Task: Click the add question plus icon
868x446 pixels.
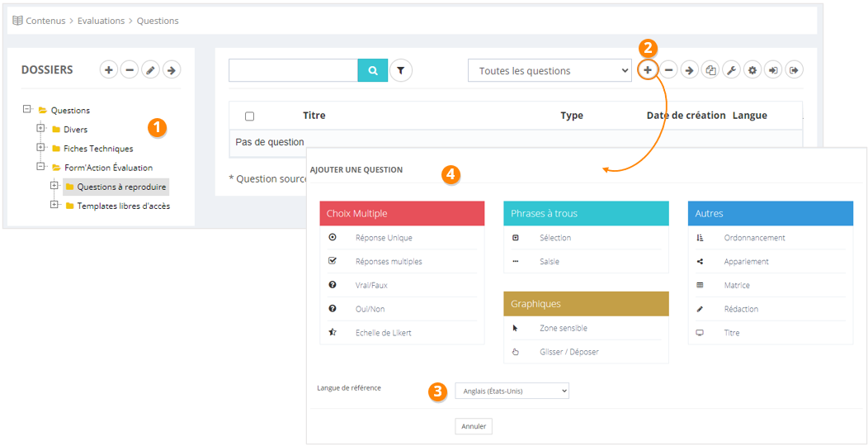Action: (x=648, y=70)
